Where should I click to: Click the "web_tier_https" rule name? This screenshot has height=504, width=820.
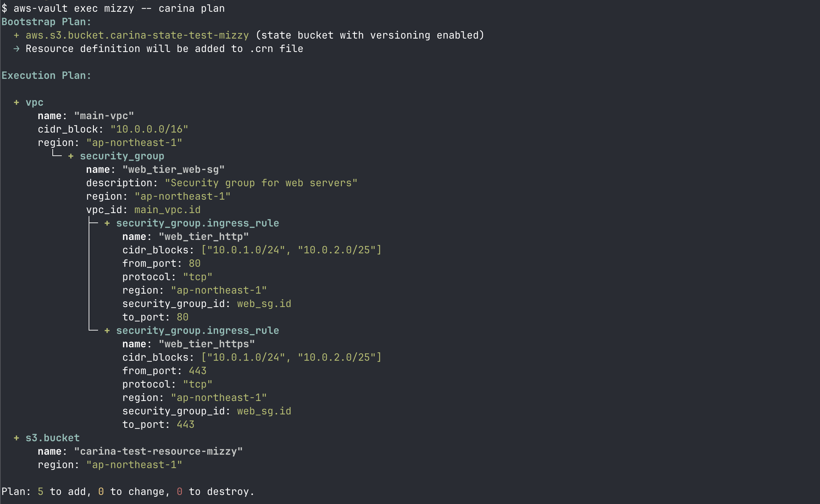(x=207, y=344)
